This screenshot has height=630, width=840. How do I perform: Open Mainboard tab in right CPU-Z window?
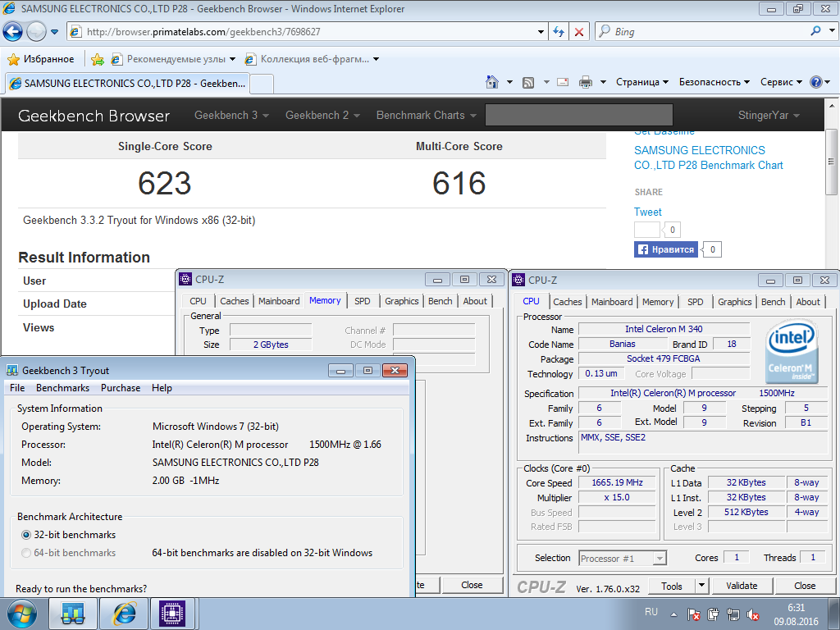(612, 302)
